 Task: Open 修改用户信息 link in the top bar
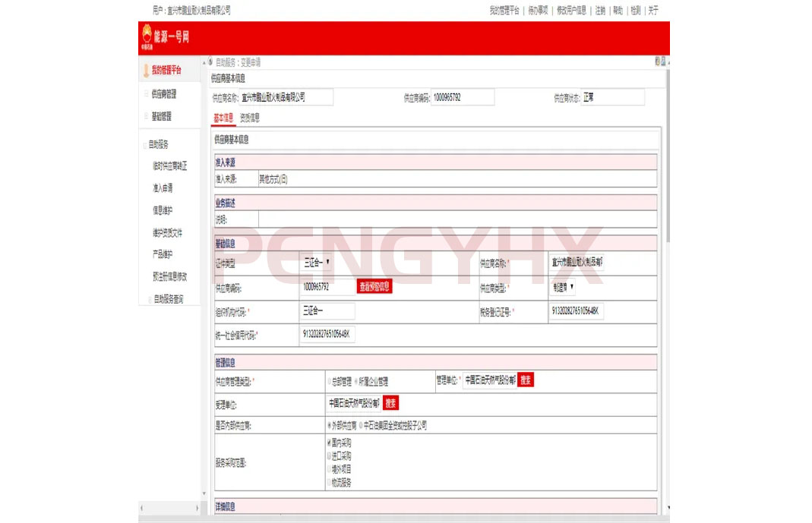click(x=571, y=11)
